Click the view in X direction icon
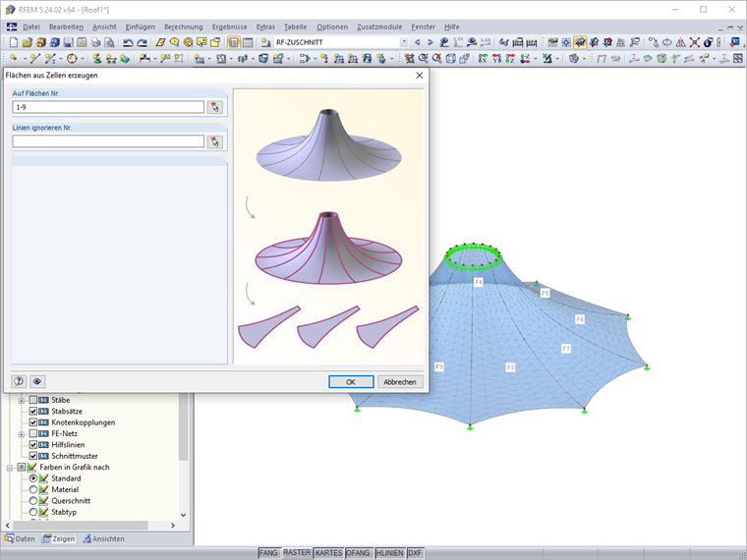 pos(483,59)
